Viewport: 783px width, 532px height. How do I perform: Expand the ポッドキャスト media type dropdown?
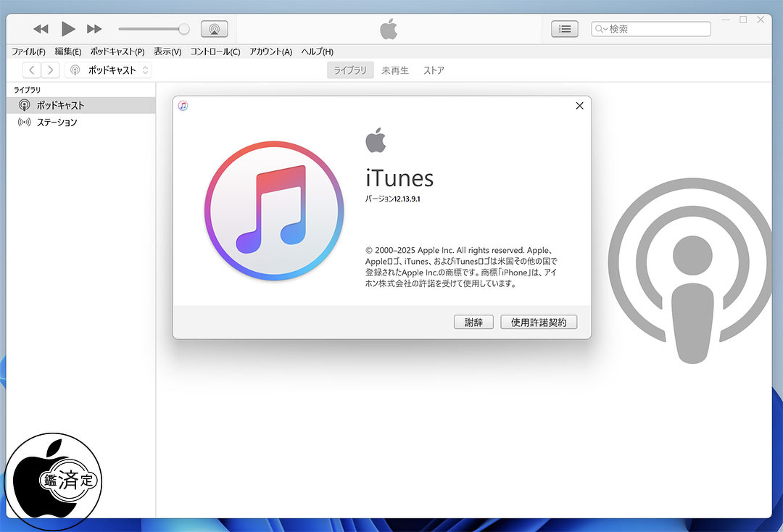click(109, 70)
